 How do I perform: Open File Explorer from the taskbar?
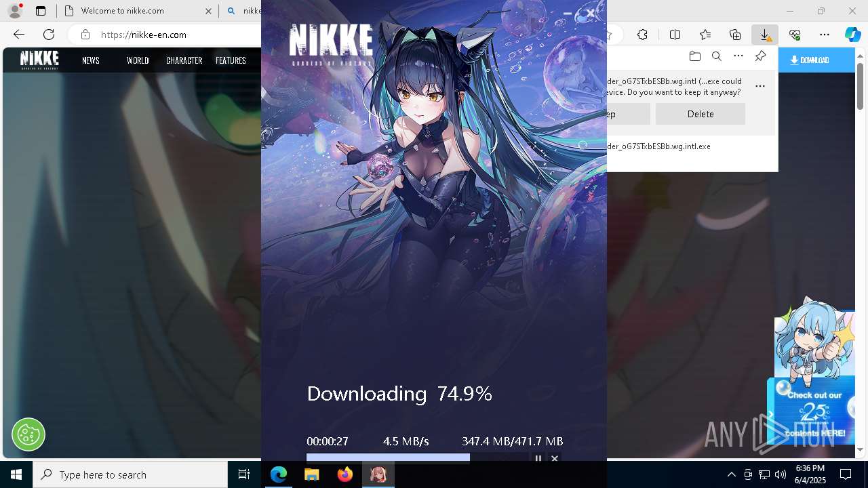(x=312, y=474)
